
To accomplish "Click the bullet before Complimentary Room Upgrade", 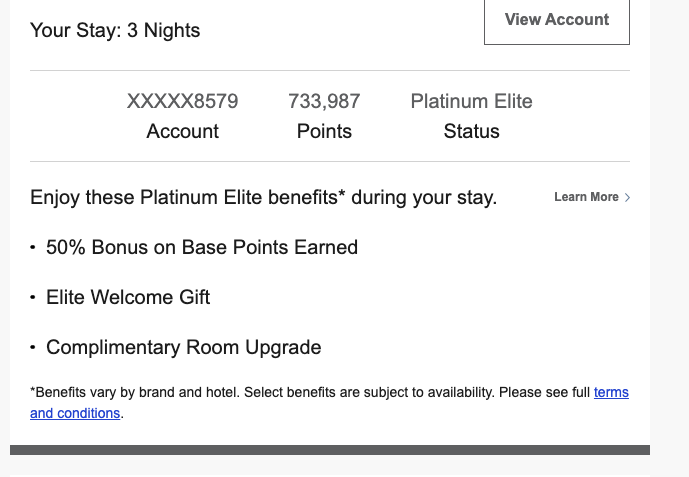I will click(33, 348).
